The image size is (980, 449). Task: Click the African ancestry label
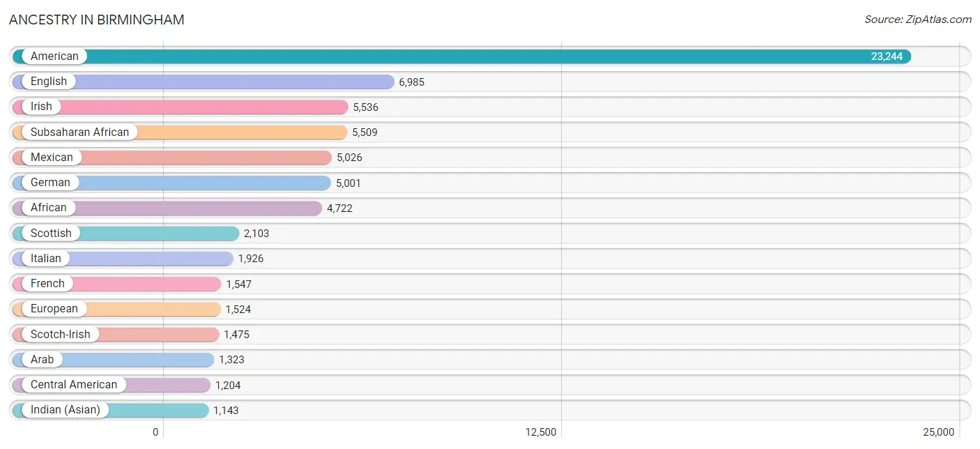(x=49, y=208)
